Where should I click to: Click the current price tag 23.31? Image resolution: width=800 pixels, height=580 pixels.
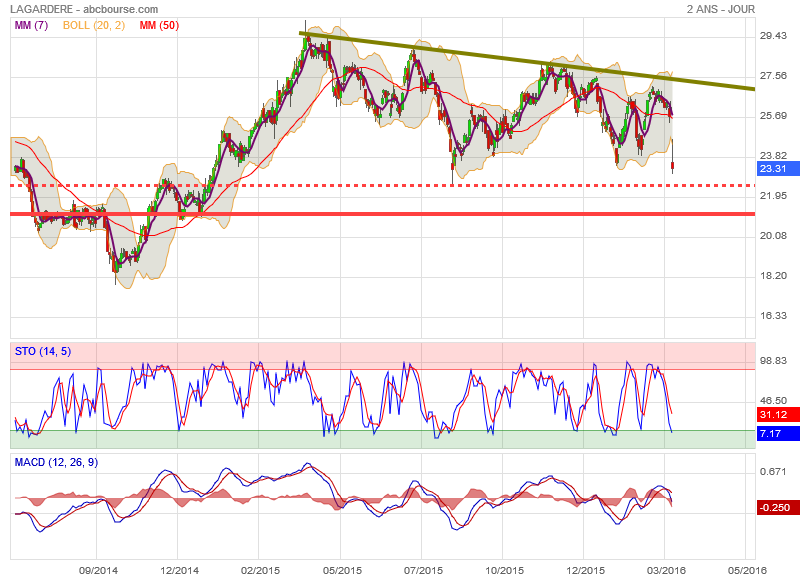click(777, 168)
